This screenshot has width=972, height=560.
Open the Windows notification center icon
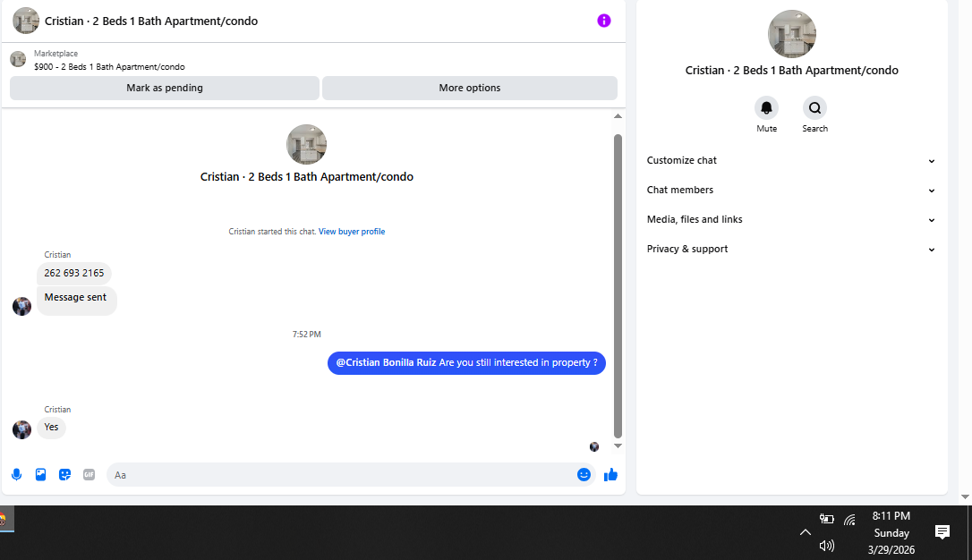[942, 532]
